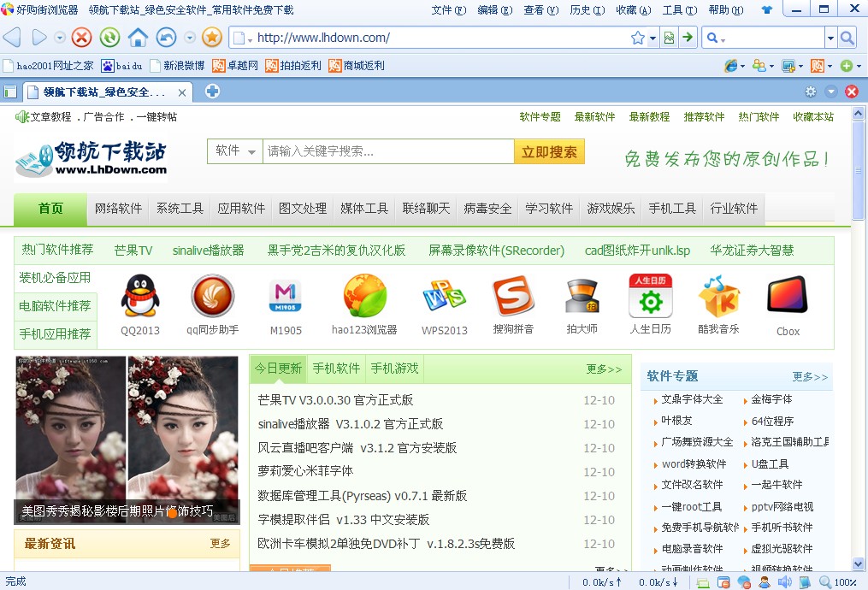The width and height of the screenshot is (868, 590).
Task: Open the address bar history dropdown arrow
Action: 652,38
